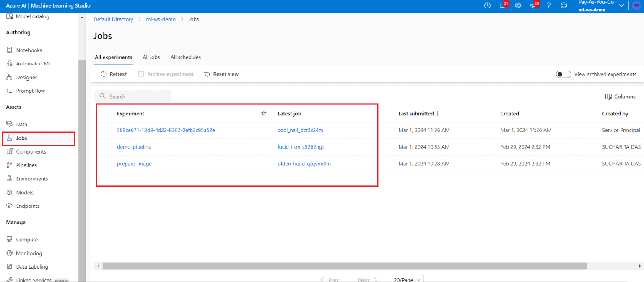
Task: Open Compute in the sidebar
Action: pyautogui.click(x=27, y=240)
